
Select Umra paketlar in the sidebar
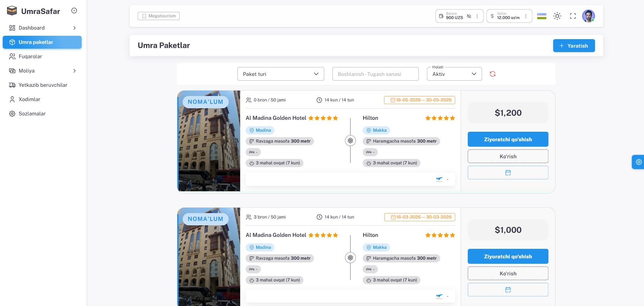pyautogui.click(x=42, y=42)
